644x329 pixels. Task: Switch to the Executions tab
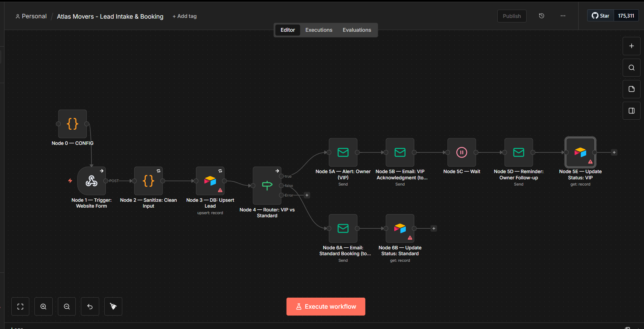click(319, 30)
